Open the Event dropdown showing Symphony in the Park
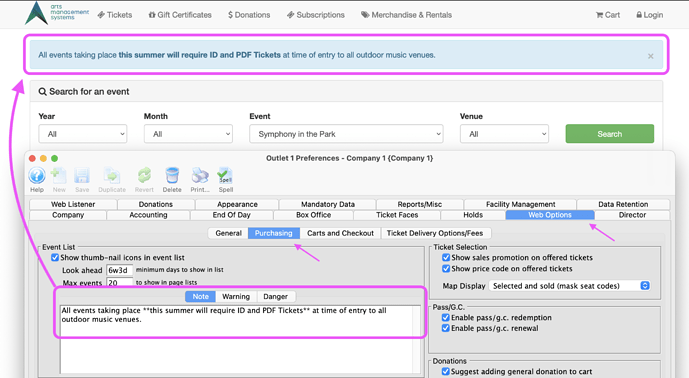 [346, 134]
